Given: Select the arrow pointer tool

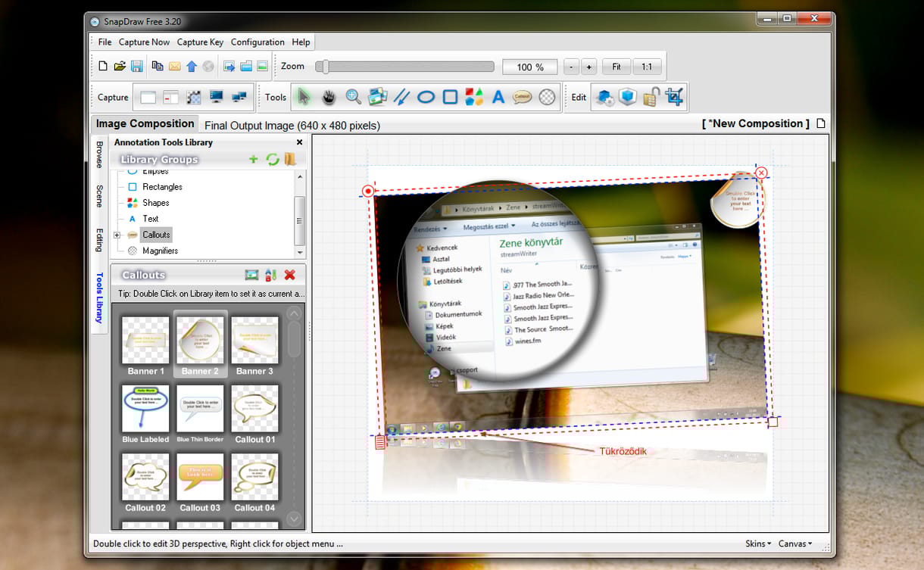Looking at the screenshot, I should tap(304, 97).
